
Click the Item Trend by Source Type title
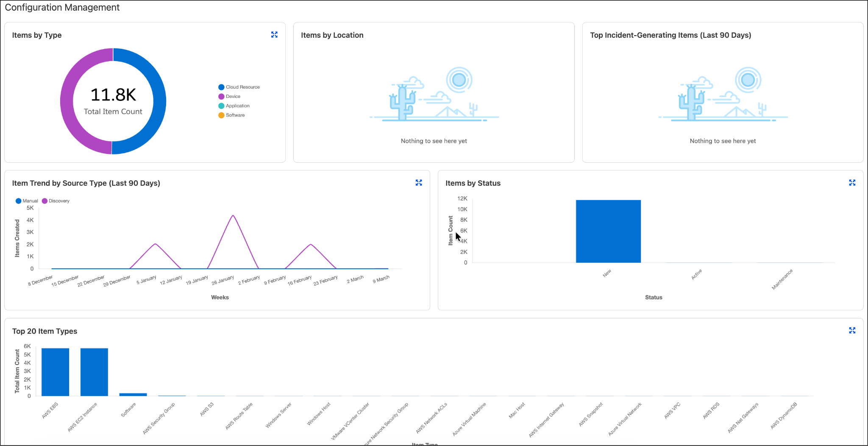tap(86, 183)
